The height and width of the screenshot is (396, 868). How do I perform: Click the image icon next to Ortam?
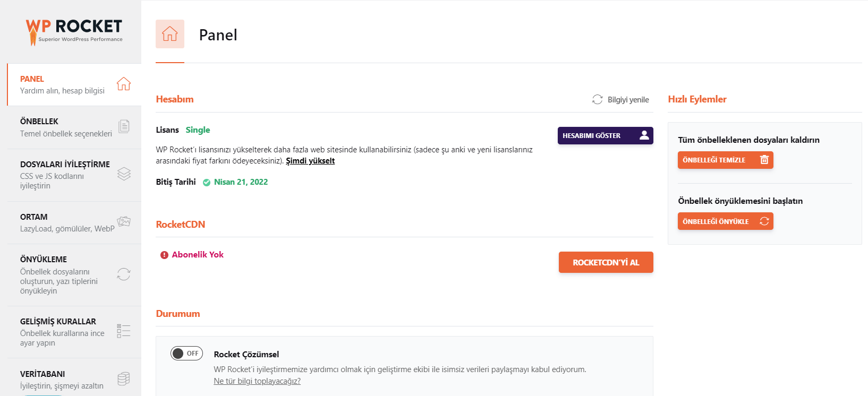[x=124, y=221]
